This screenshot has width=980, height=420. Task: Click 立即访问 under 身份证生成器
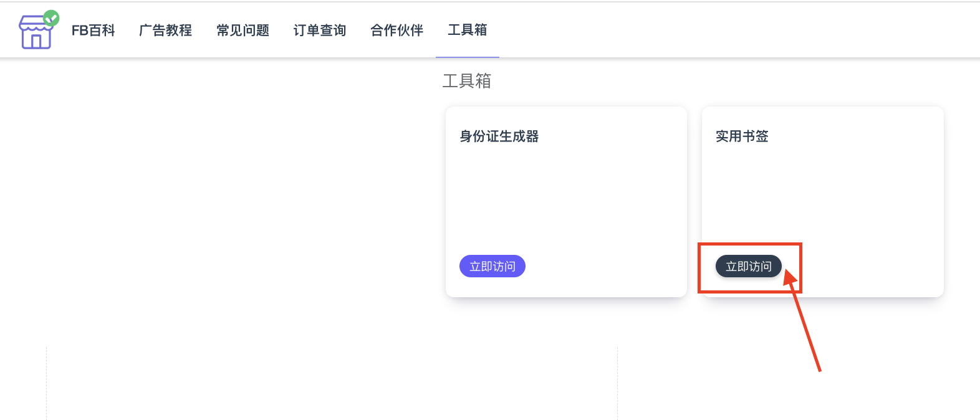(x=492, y=266)
